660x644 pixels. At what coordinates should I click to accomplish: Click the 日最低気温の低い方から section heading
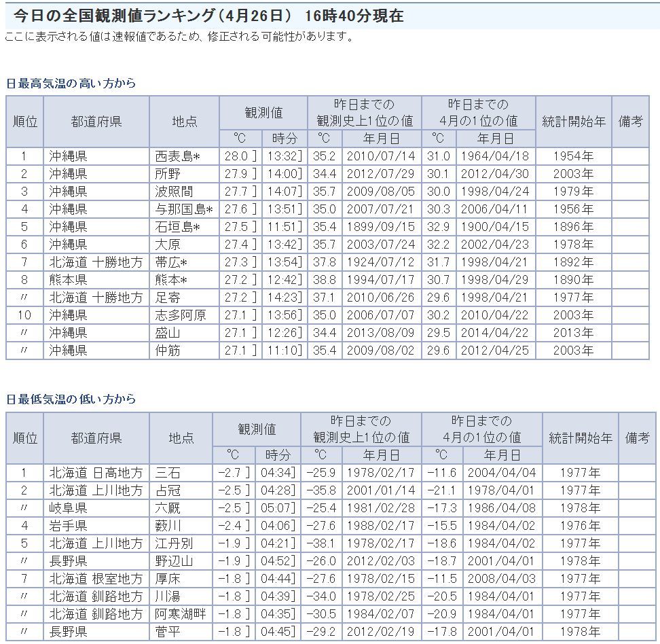(71, 399)
